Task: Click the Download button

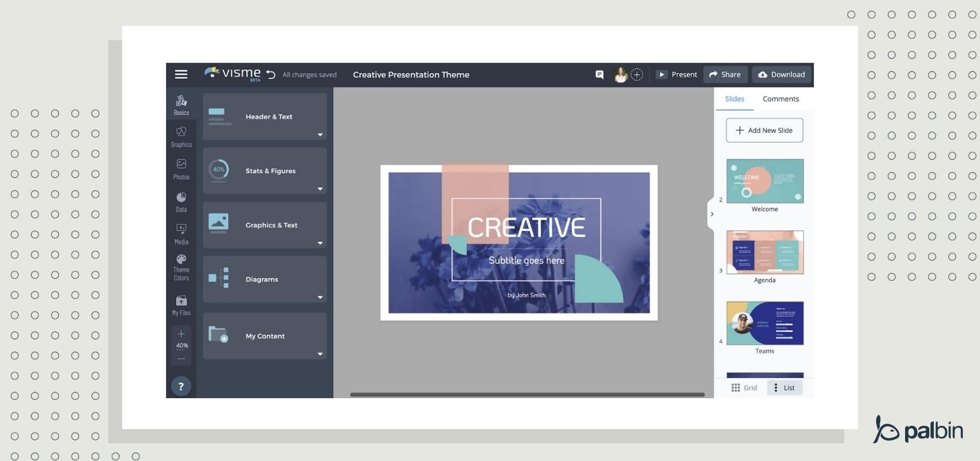Action: (781, 74)
